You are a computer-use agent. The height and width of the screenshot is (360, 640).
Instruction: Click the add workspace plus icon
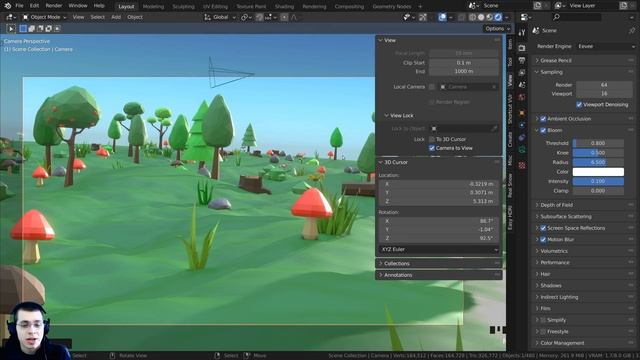pos(420,7)
